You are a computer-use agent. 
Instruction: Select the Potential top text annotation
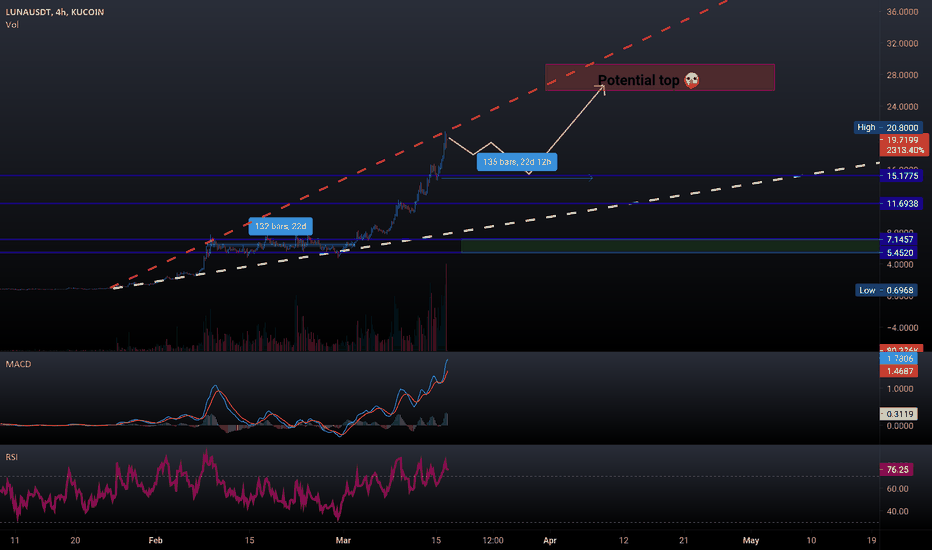tap(638, 80)
